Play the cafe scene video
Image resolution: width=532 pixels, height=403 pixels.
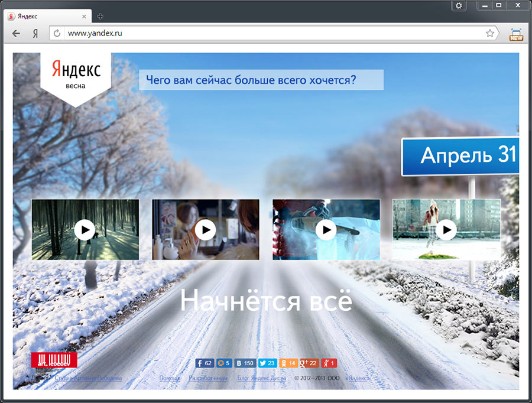pyautogui.click(x=205, y=229)
